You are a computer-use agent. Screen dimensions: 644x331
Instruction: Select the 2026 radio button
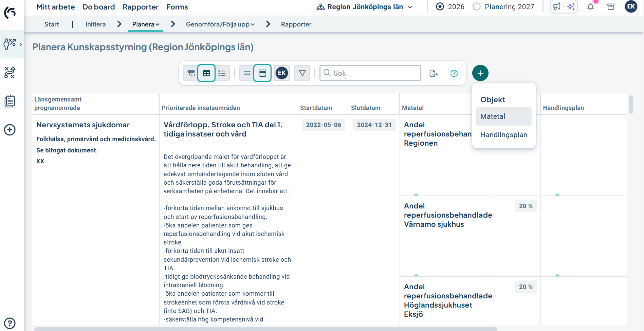point(440,7)
